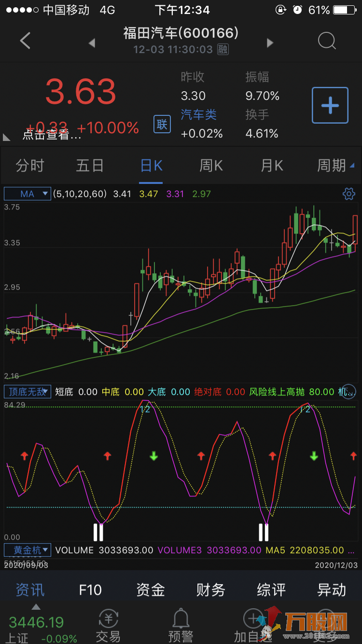Tap the 联 linkage badge
Screen dimensions: 362x644
coord(162,125)
